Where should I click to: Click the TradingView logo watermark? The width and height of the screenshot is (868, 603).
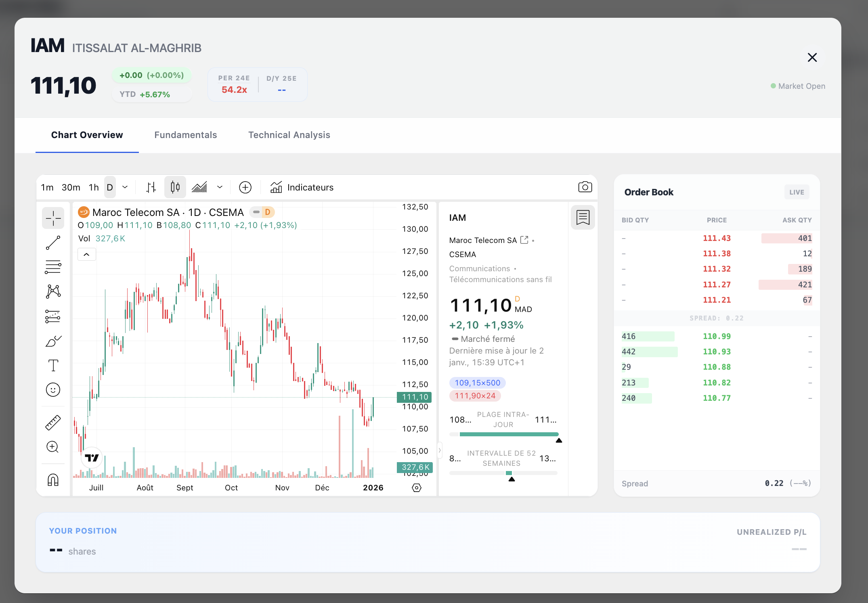92,458
